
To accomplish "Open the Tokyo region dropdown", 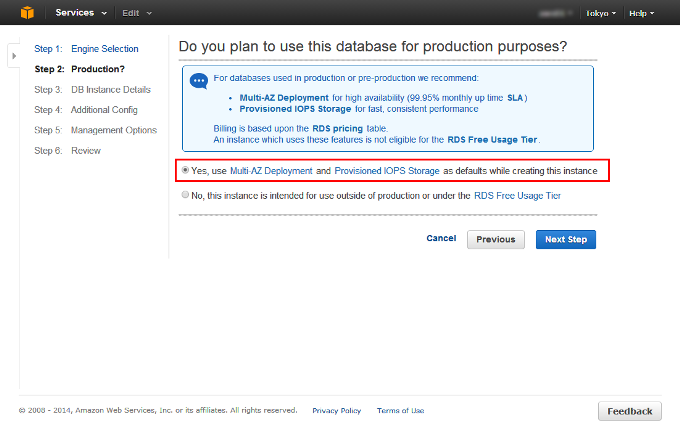I will click(600, 13).
